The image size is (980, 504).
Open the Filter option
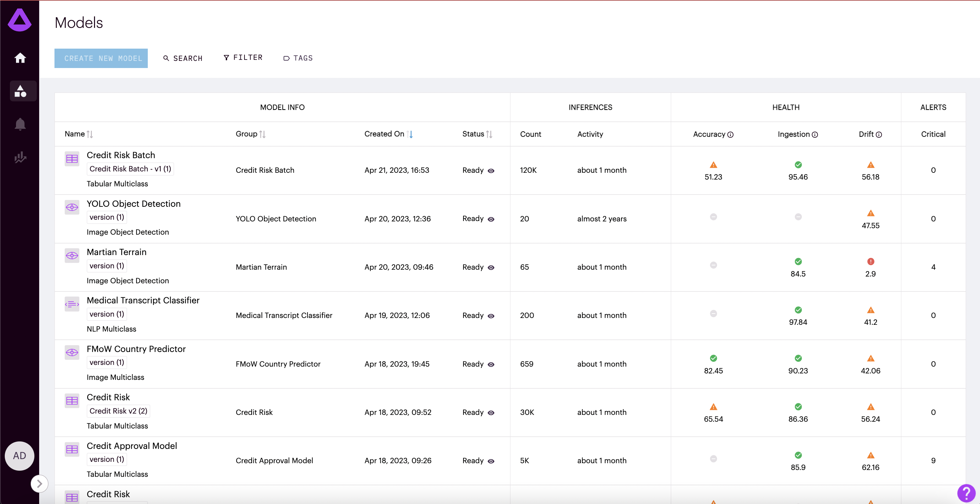coord(243,58)
